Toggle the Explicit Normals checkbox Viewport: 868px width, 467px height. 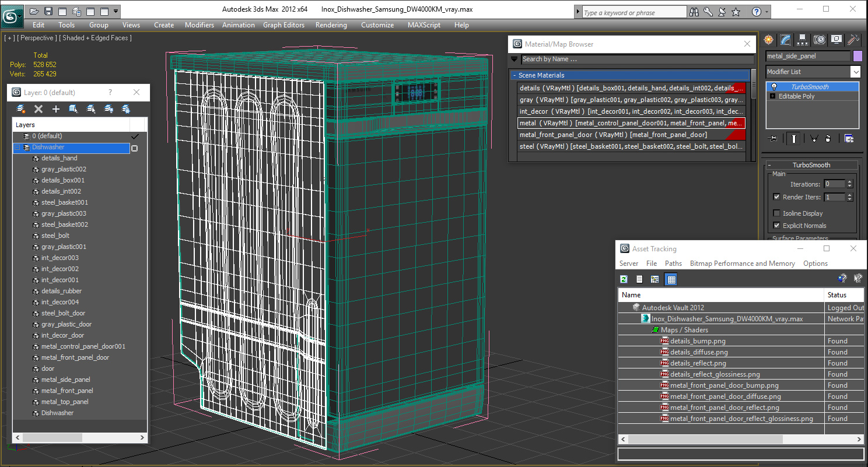776,226
